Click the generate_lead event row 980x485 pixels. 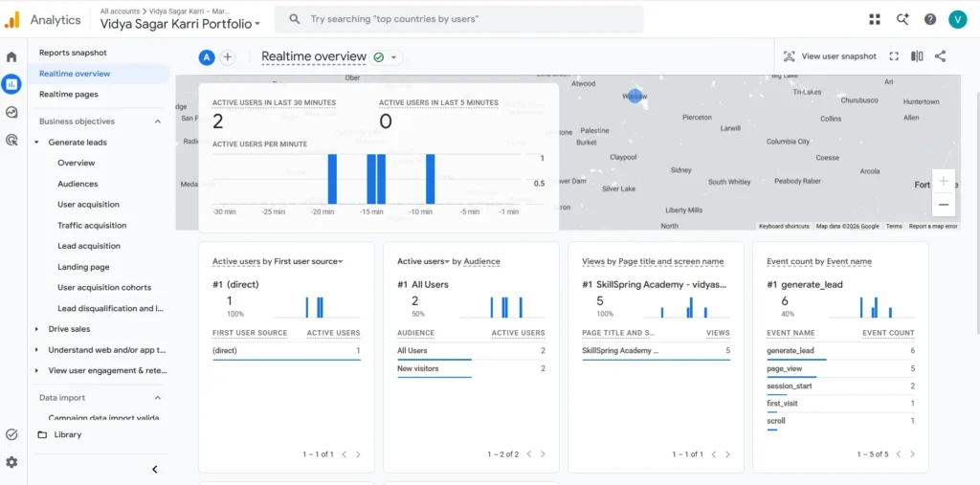click(840, 351)
